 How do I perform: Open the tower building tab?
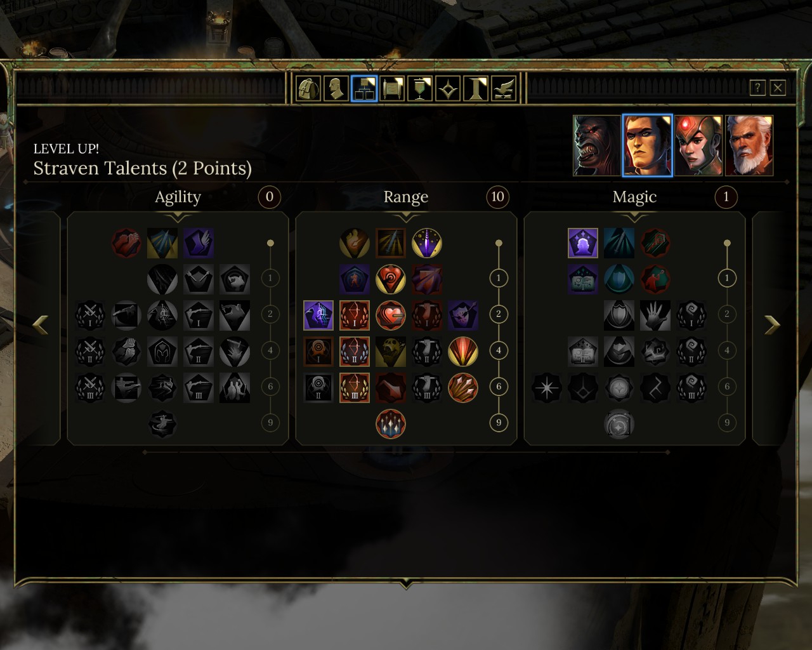tap(476, 89)
